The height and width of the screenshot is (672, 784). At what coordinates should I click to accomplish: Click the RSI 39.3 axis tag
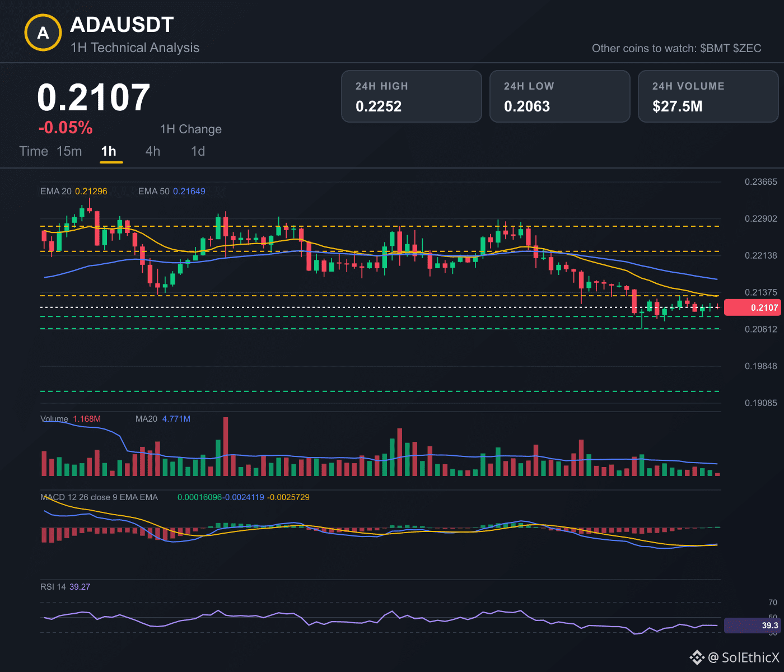(x=754, y=626)
